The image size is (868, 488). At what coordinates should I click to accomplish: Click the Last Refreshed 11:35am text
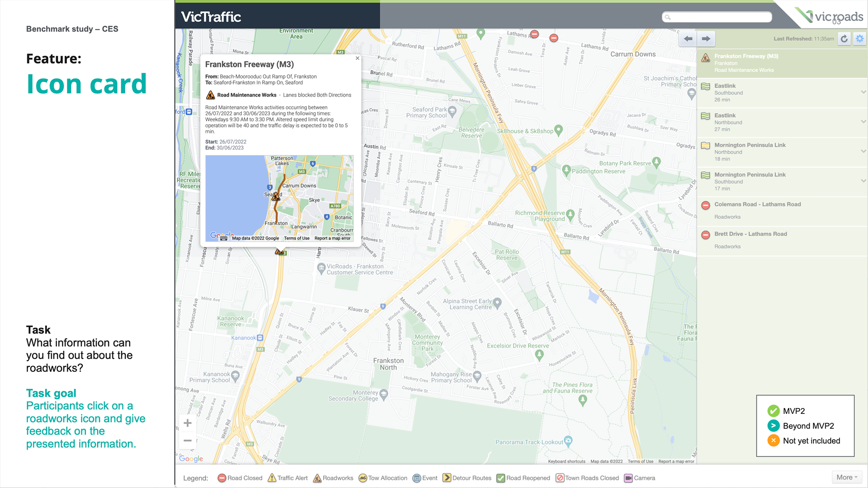tap(803, 39)
